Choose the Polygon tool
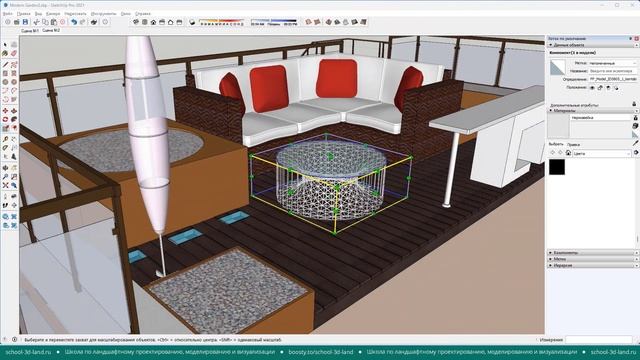Image resolution: width=640 pixels, height=360 pixels. (x=14, y=82)
